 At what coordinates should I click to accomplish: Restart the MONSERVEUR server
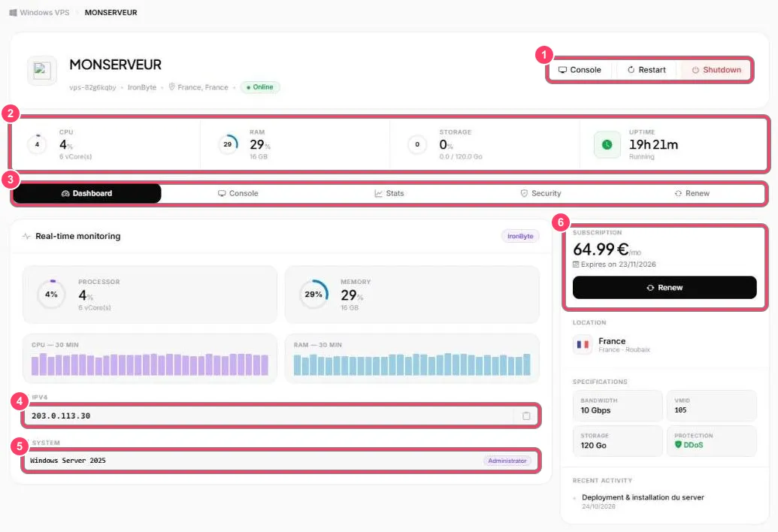(646, 70)
